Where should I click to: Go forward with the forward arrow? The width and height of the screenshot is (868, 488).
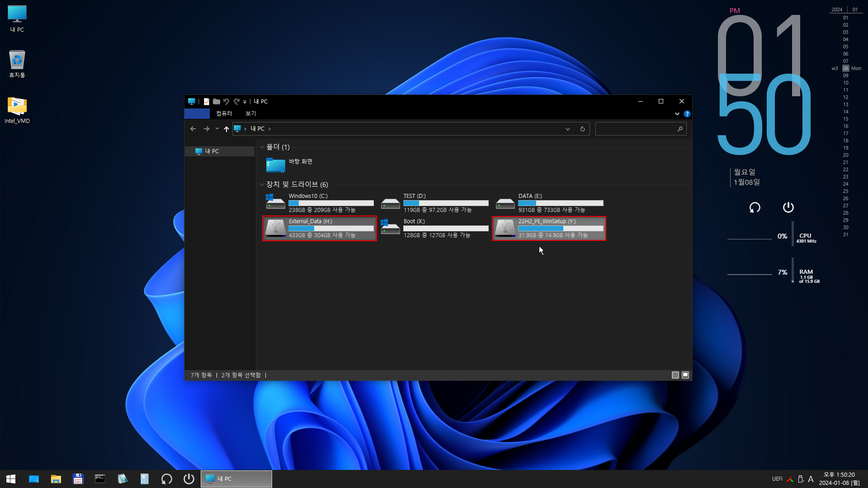click(207, 129)
